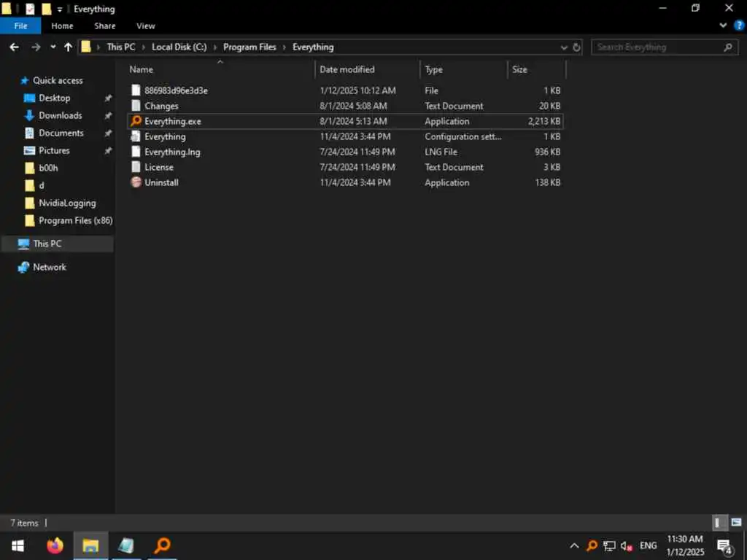Image resolution: width=747 pixels, height=560 pixels.
Task: Show hidden system tray icons
Action: [574, 546]
